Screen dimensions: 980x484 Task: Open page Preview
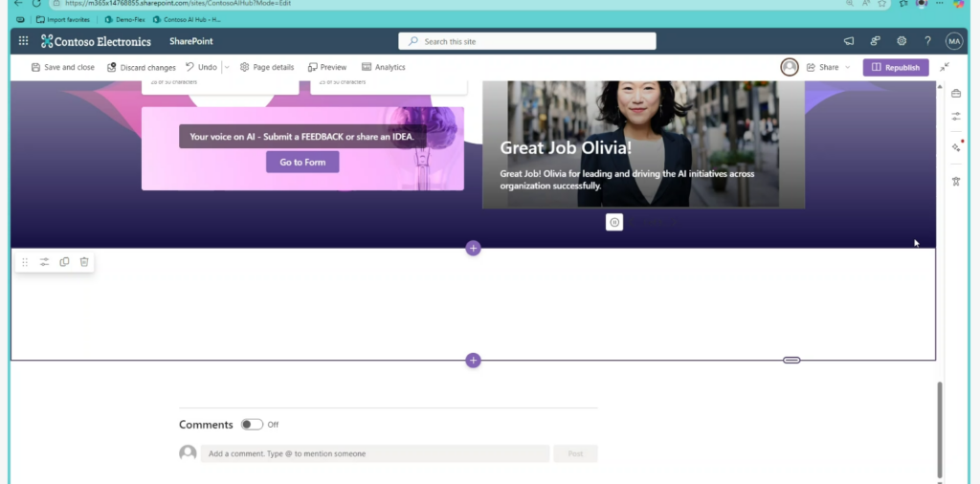click(x=327, y=67)
